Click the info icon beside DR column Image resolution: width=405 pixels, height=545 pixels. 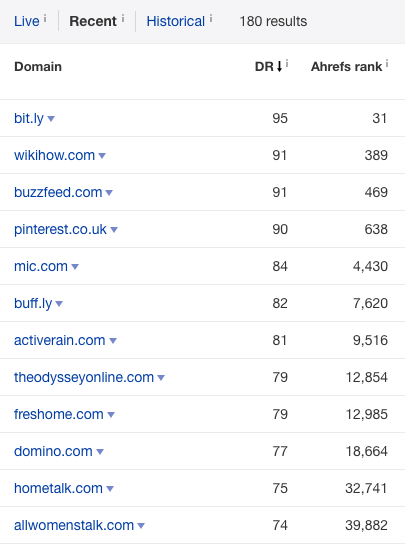click(x=287, y=63)
